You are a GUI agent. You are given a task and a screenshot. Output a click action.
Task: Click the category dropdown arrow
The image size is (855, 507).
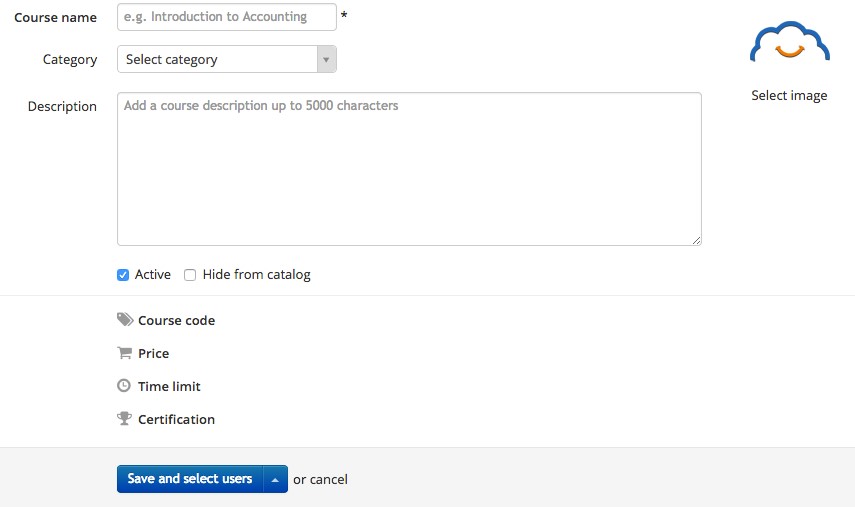pos(326,60)
